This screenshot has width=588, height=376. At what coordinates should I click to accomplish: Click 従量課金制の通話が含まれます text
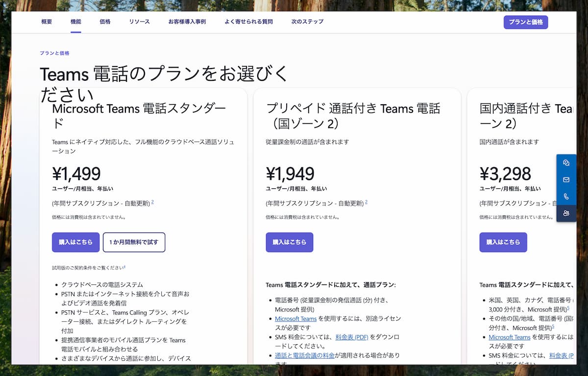pos(307,142)
